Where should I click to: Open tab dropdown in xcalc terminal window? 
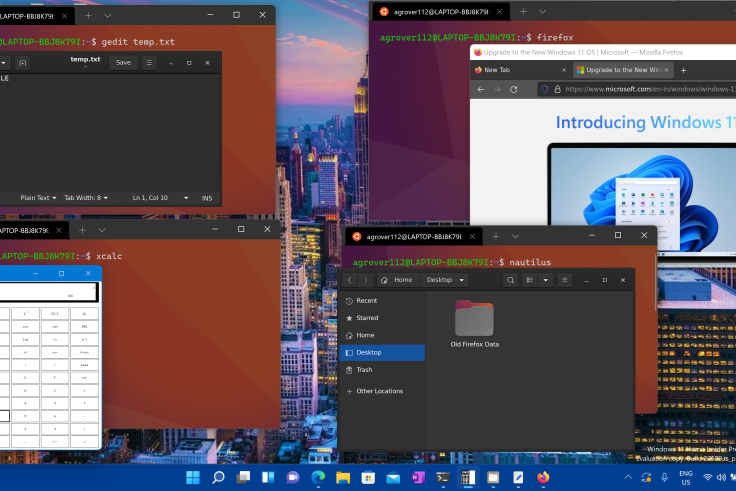pyautogui.click(x=102, y=230)
